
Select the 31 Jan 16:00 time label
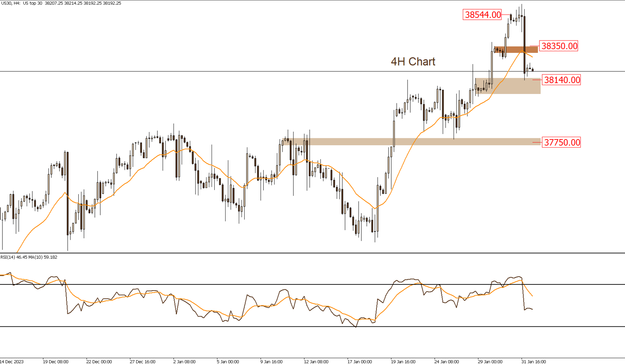tap(533, 362)
